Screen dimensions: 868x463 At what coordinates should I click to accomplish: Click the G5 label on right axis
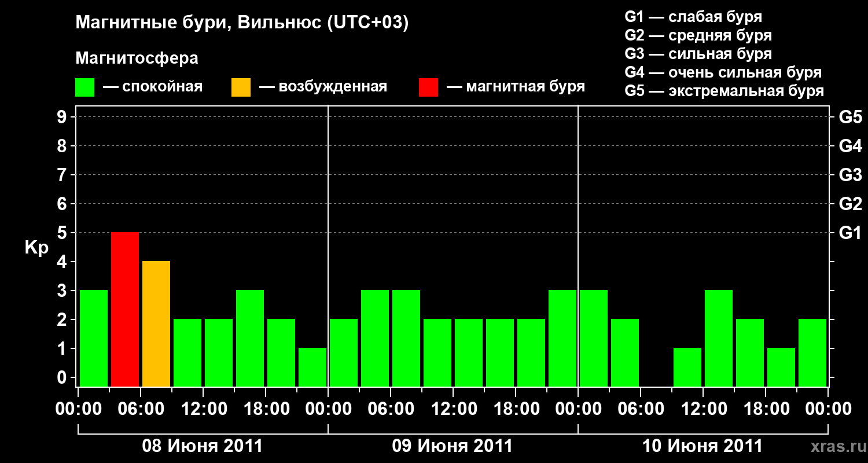850,117
